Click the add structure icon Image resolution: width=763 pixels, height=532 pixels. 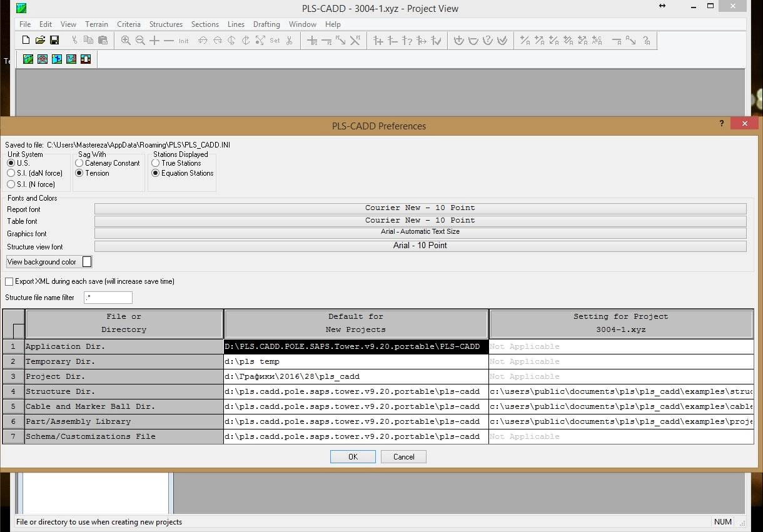(x=378, y=41)
